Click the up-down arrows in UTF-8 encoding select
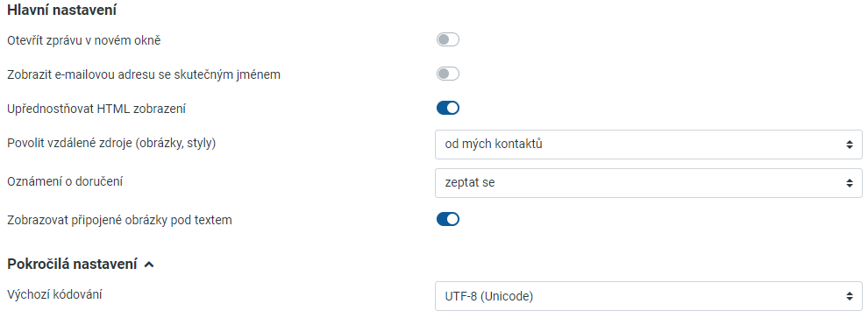Image resolution: width=868 pixels, height=318 pixels. point(850,296)
